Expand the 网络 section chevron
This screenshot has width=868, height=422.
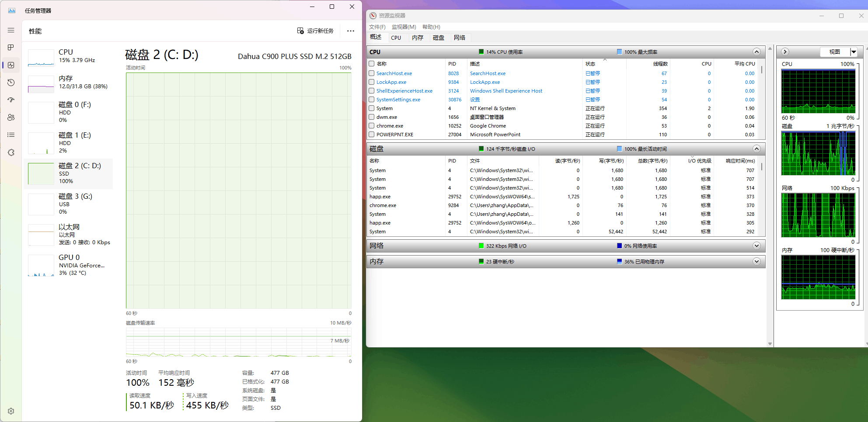click(x=756, y=246)
